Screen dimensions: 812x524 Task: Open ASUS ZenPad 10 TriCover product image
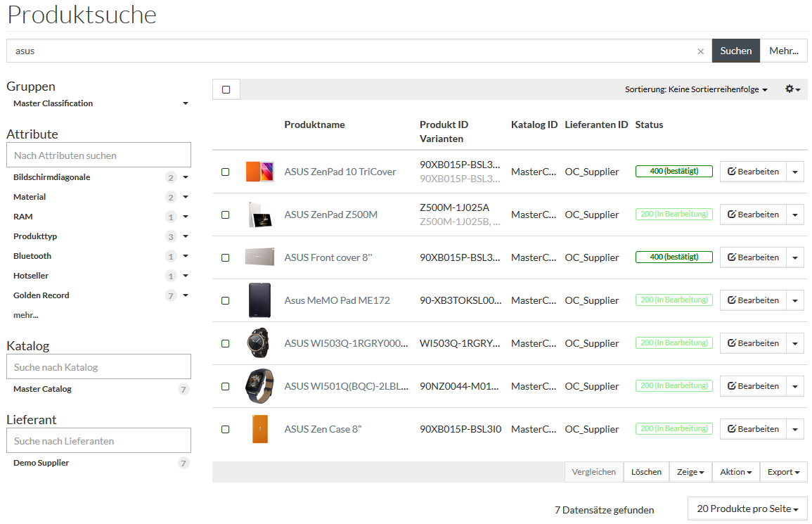tap(259, 172)
